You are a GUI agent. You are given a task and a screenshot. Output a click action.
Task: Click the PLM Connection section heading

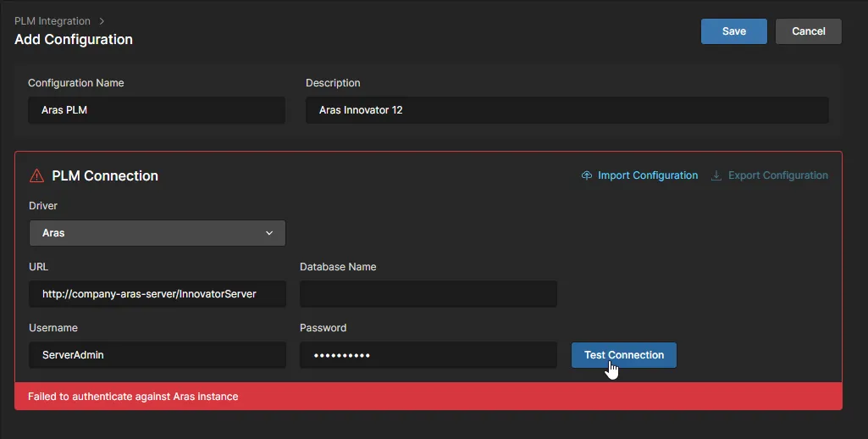point(105,176)
